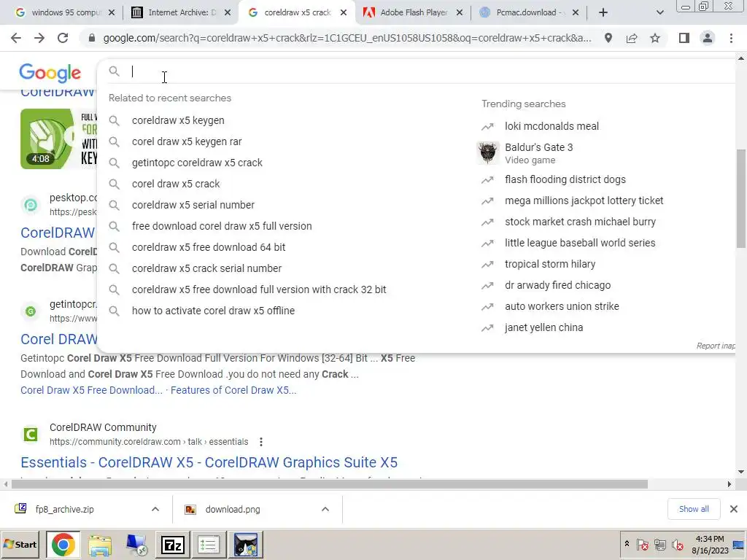Open 'Features of Corel Draw X5...' sitelink

(233, 390)
